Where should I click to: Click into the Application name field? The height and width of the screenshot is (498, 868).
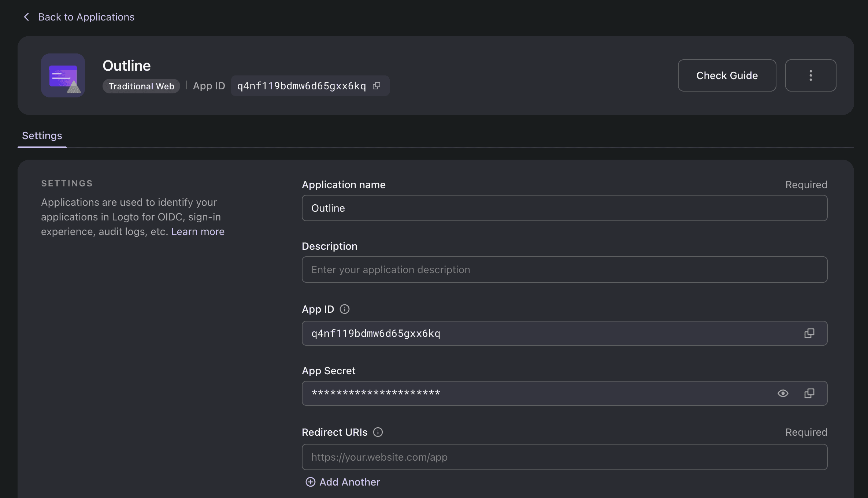pos(564,208)
